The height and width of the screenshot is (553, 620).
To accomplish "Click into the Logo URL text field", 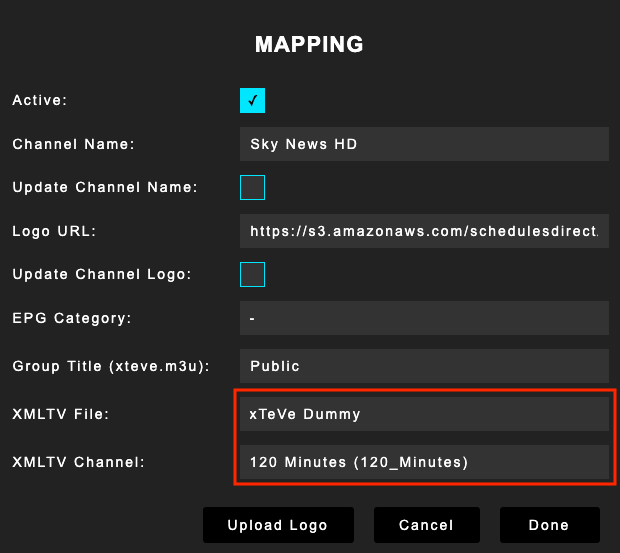I will click(424, 231).
